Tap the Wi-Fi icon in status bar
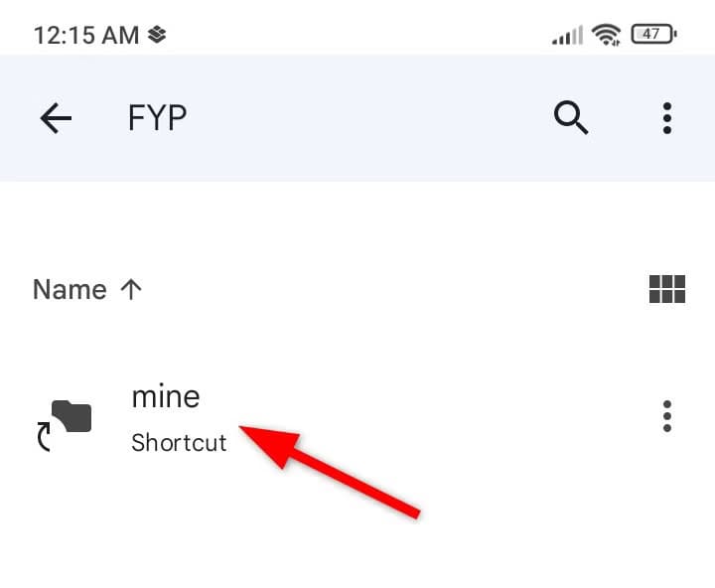This screenshot has height=588, width=715. (605, 35)
